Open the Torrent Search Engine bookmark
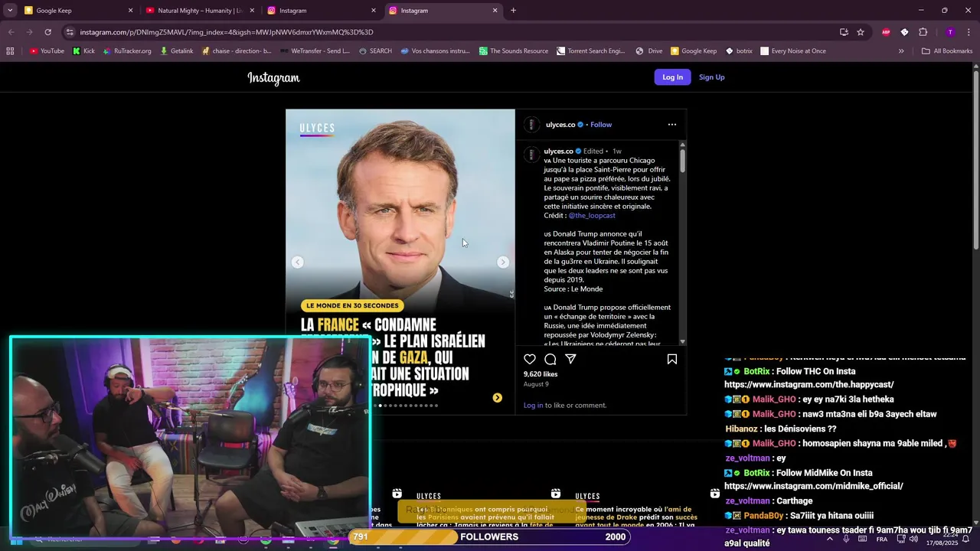980x551 pixels. [591, 51]
